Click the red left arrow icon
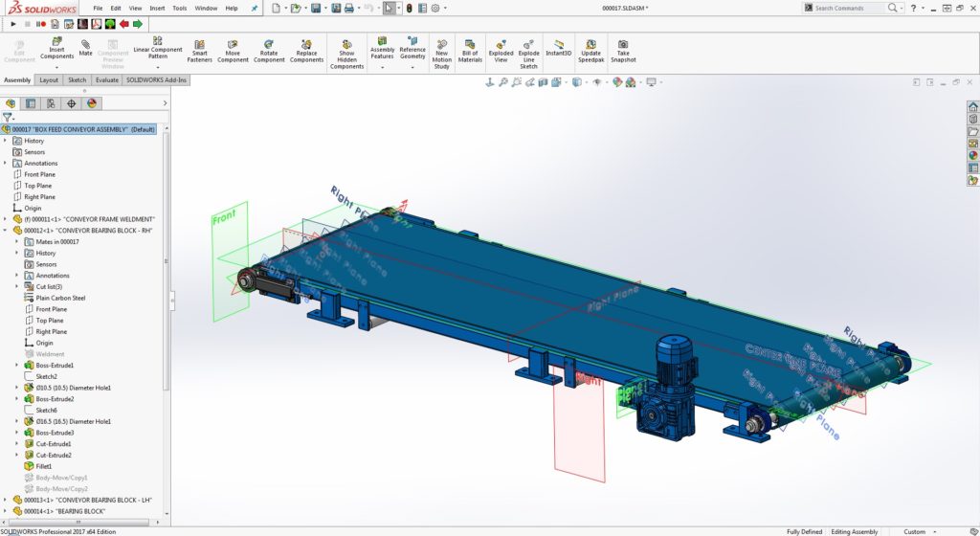Image resolution: width=980 pixels, height=536 pixels. 123,24
